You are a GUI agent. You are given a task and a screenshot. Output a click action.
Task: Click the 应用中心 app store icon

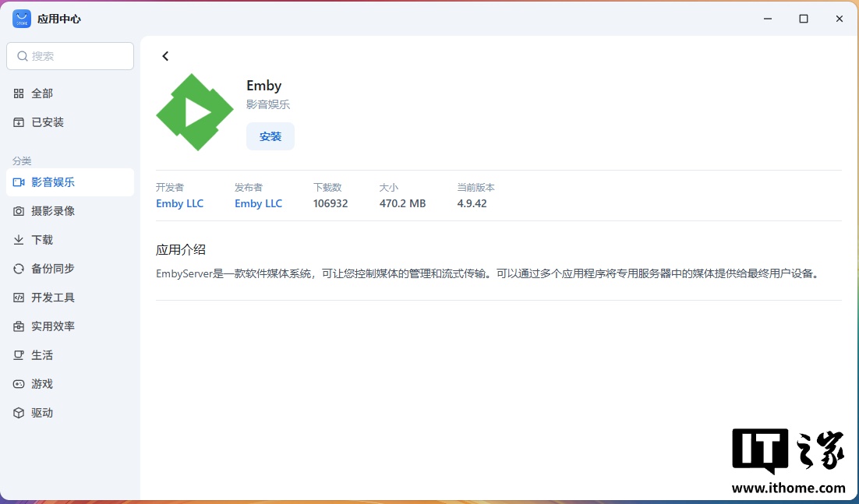22,19
